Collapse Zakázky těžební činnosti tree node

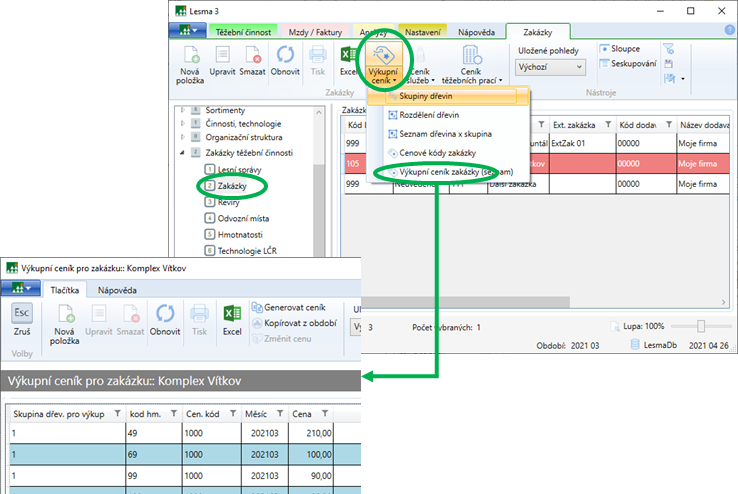pyautogui.click(x=182, y=153)
